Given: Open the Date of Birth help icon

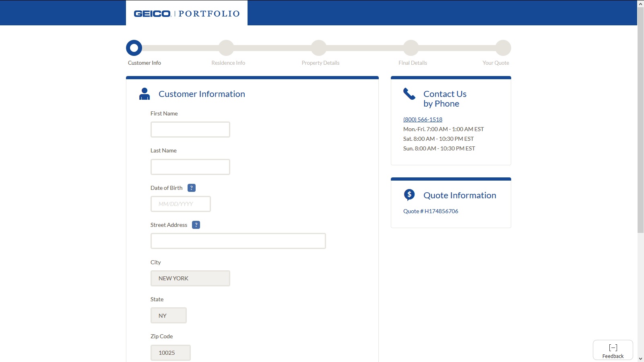Looking at the screenshot, I should [192, 188].
